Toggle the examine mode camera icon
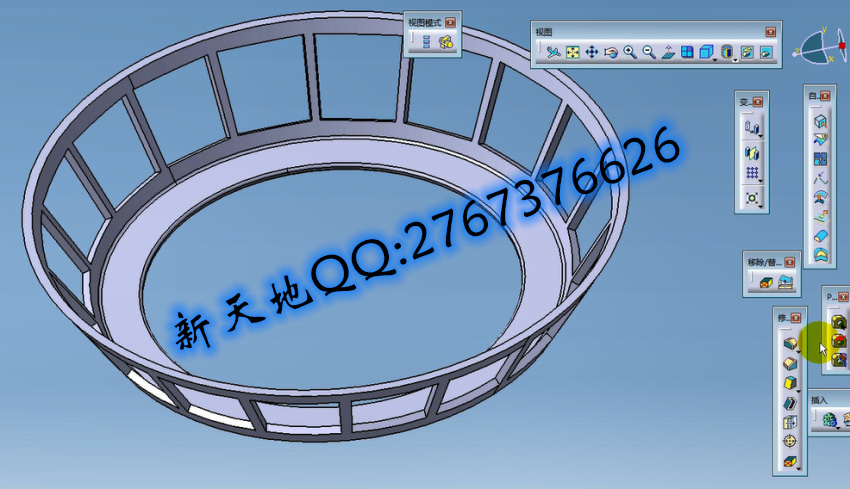This screenshot has height=489, width=850. click(447, 42)
